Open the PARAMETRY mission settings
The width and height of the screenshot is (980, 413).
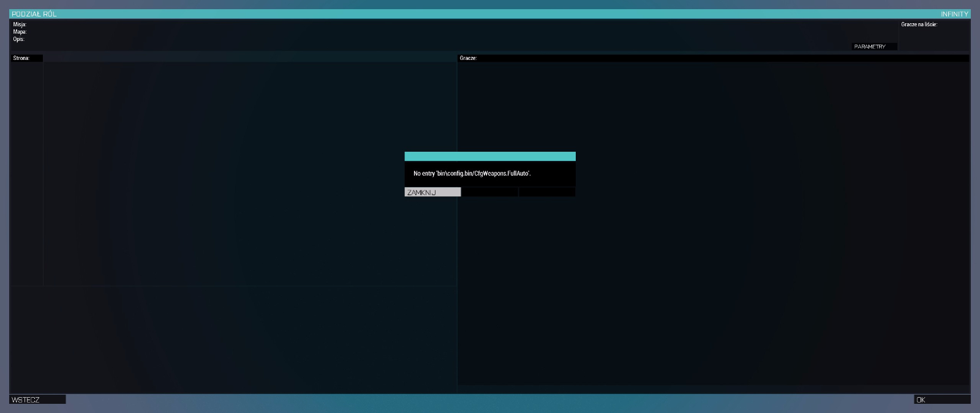point(874,47)
